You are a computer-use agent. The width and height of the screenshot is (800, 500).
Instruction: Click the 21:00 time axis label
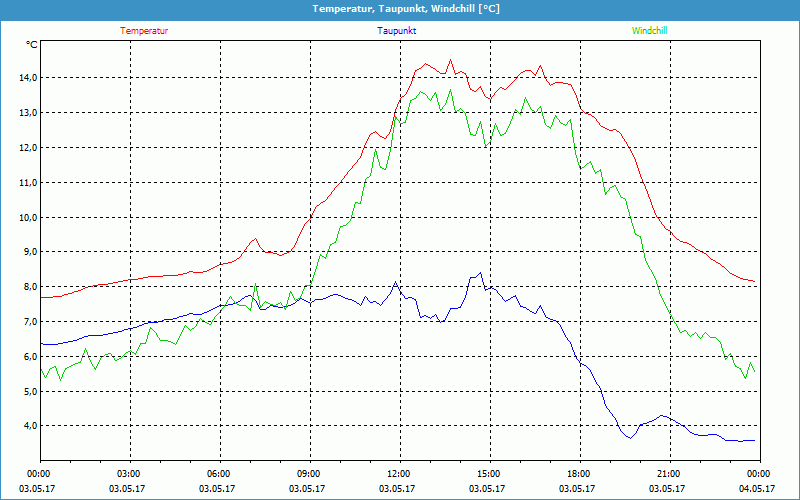click(x=670, y=474)
